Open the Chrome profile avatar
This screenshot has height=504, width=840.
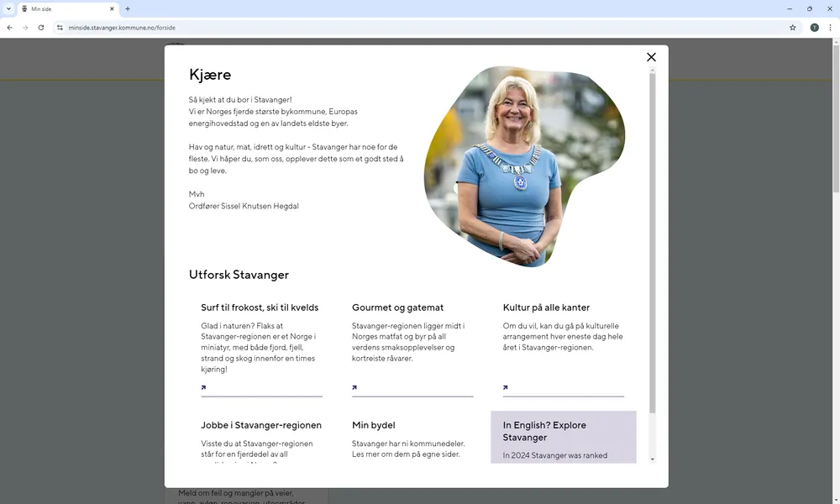point(814,28)
